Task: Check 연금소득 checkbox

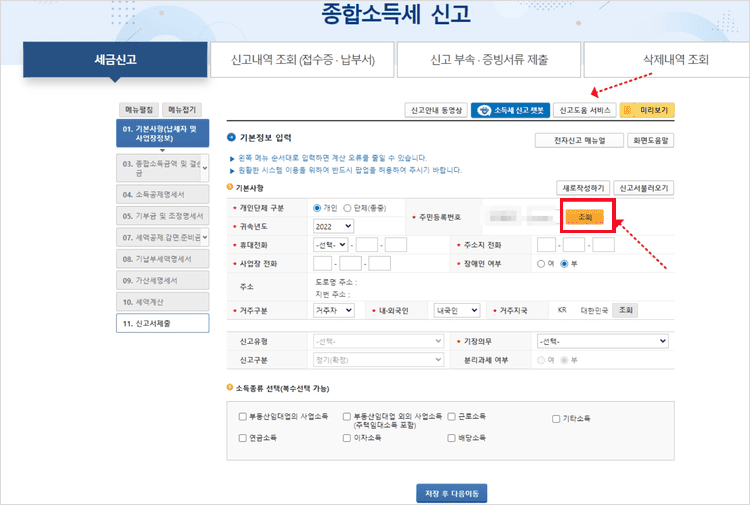Action: coord(243,438)
